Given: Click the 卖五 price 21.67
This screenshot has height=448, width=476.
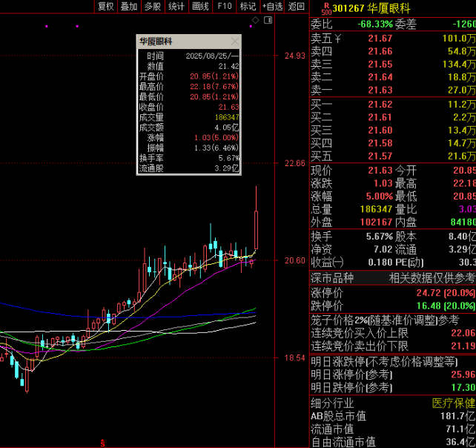Looking at the screenshot, I should [x=380, y=39].
